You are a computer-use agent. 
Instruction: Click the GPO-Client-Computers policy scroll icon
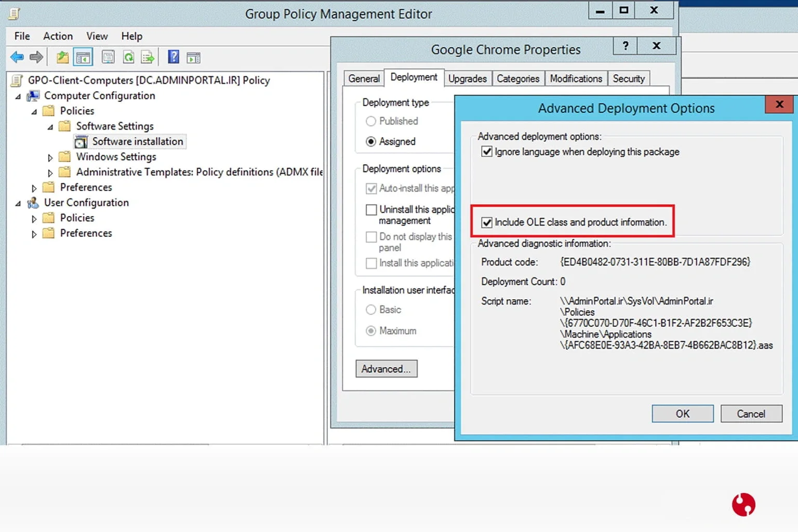click(x=17, y=81)
